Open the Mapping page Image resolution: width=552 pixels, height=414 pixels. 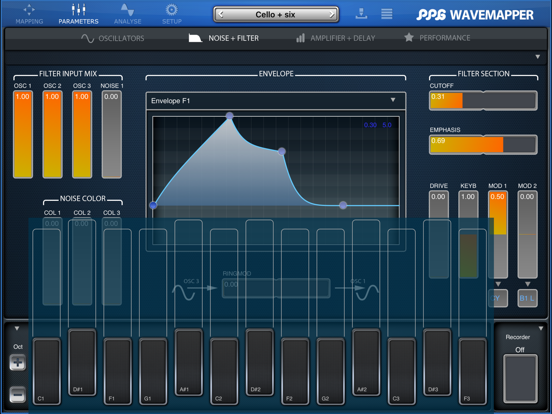[x=29, y=14]
